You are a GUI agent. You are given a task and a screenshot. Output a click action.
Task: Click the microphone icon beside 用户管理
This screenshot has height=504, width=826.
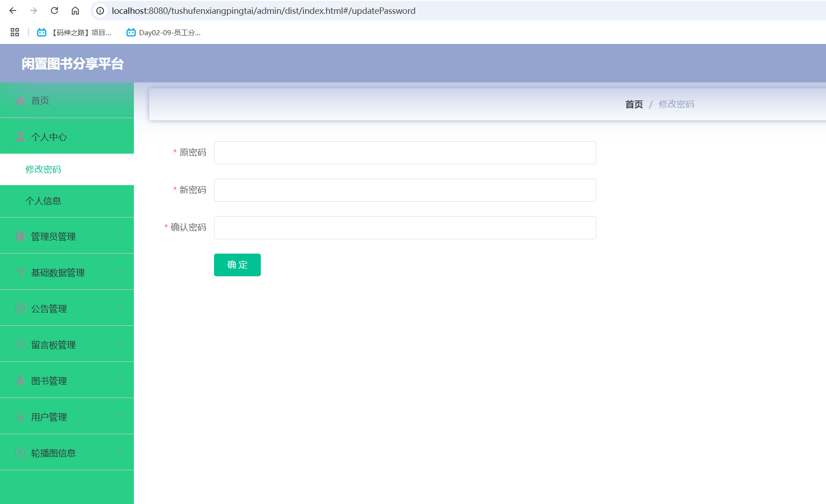tap(20, 417)
